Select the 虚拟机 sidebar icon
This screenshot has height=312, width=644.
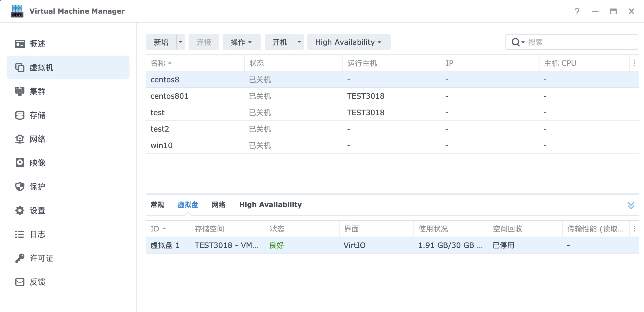tap(20, 68)
